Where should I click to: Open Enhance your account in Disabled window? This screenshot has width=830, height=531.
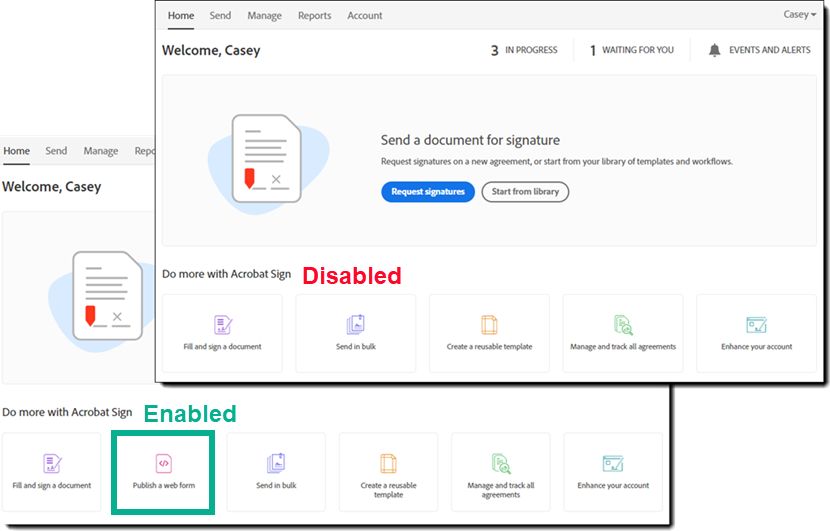756,333
